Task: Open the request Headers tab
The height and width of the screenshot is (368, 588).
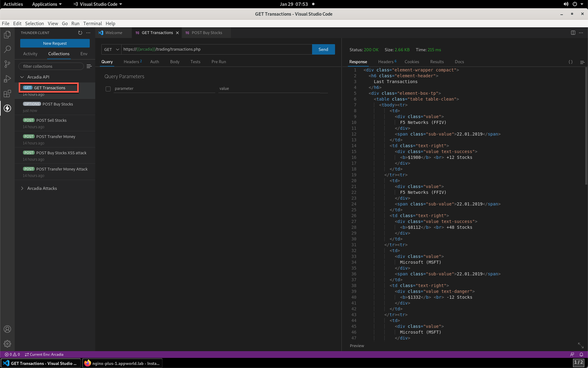Action: tap(133, 62)
